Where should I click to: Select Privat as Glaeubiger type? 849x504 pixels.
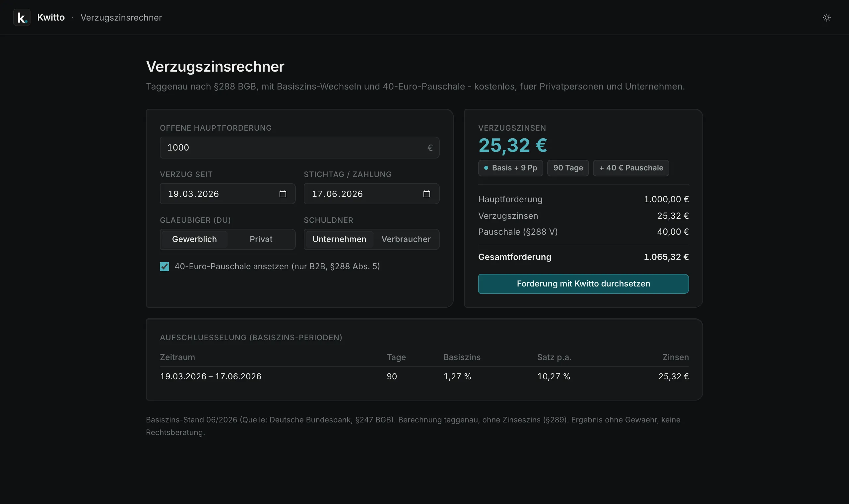(x=261, y=239)
